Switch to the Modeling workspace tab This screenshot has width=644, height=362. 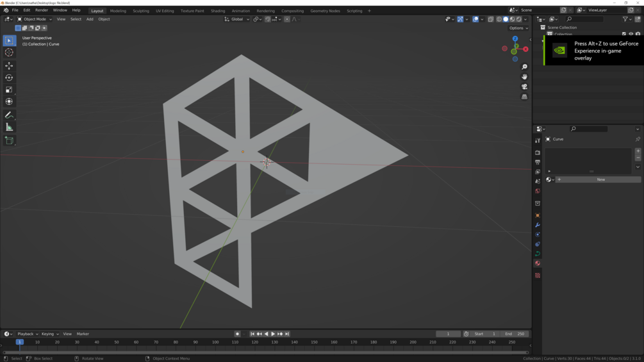tap(118, 11)
